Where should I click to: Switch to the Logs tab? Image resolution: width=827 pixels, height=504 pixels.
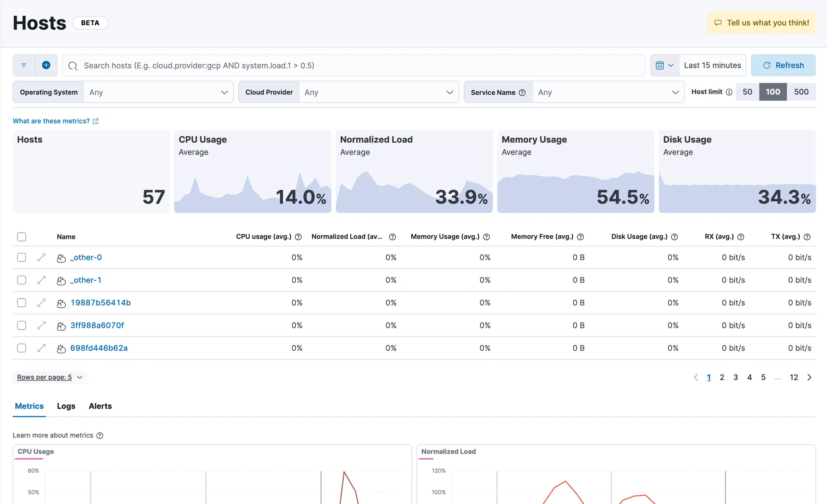click(66, 406)
